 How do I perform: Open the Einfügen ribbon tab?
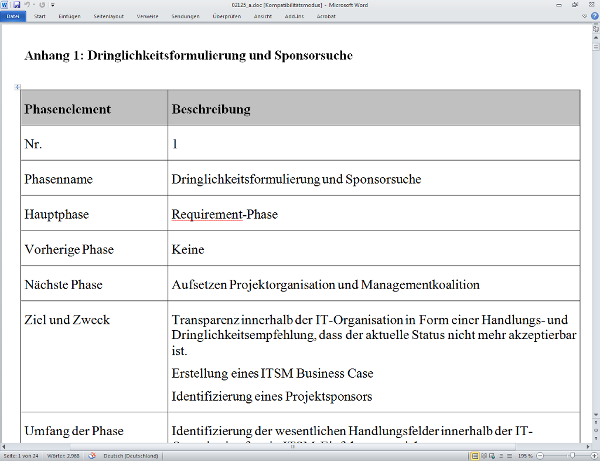pyautogui.click(x=72, y=17)
